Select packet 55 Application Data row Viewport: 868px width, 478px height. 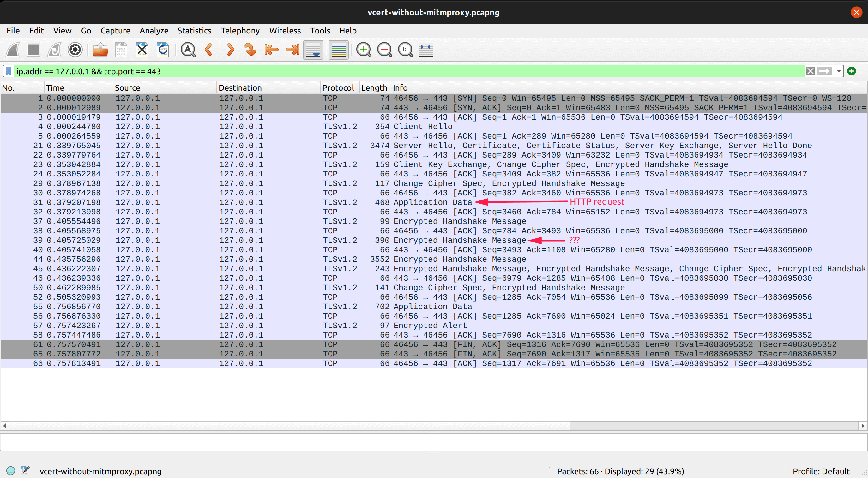click(x=434, y=307)
